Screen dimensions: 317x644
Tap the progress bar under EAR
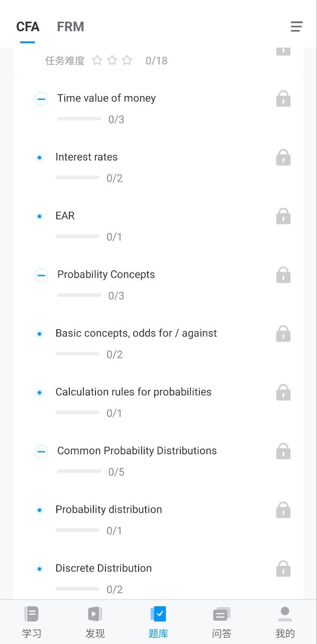pos(77,236)
